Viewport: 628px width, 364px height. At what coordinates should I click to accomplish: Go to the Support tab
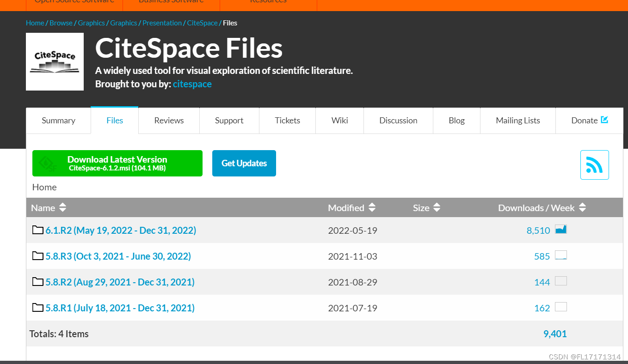pos(229,121)
